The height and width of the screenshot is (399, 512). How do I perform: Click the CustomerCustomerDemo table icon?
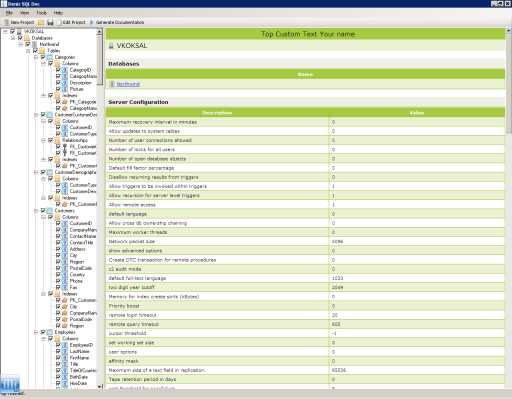50,115
